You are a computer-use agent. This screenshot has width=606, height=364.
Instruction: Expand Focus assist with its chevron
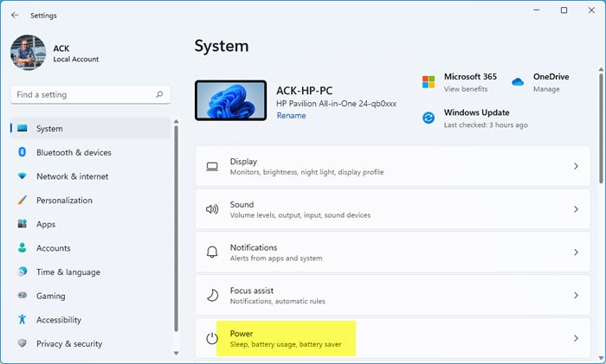[576, 296]
